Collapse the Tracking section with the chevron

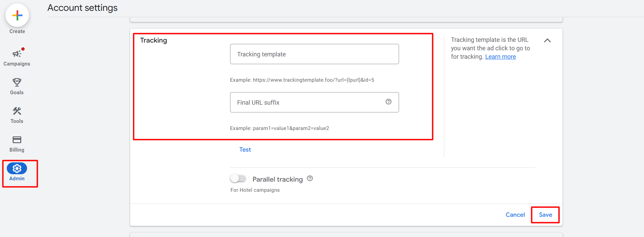pos(547,41)
